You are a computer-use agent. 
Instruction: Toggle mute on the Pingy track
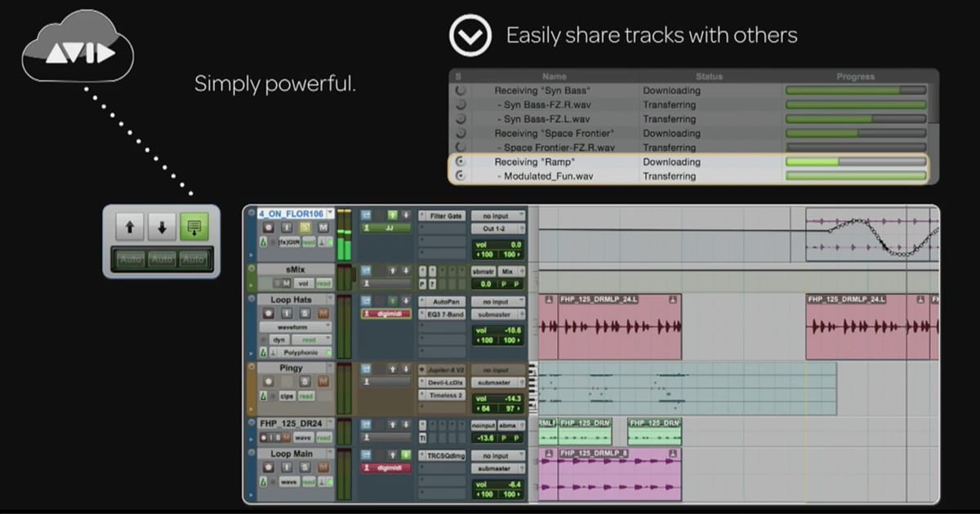323,382
